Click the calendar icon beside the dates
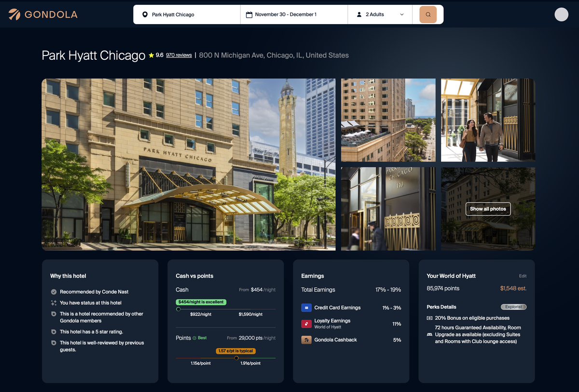 click(249, 14)
